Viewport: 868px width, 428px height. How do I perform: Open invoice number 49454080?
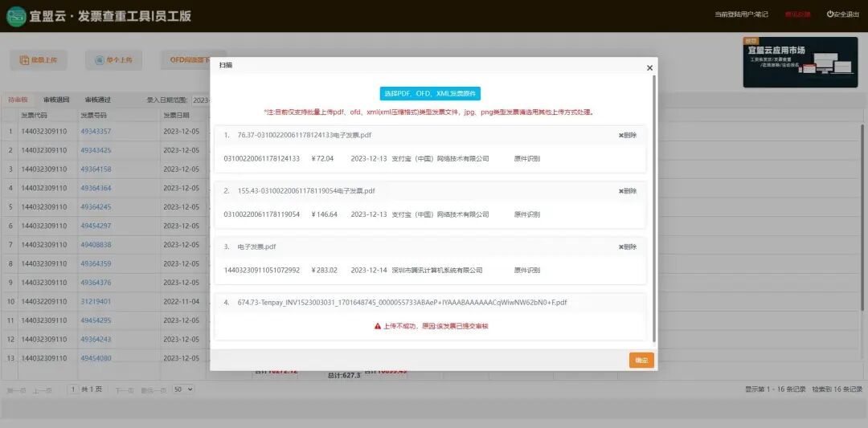[x=96, y=358]
